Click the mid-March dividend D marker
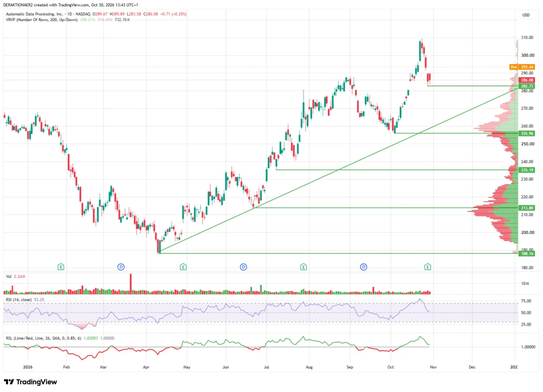543x392 pixels. pyautogui.click(x=121, y=267)
